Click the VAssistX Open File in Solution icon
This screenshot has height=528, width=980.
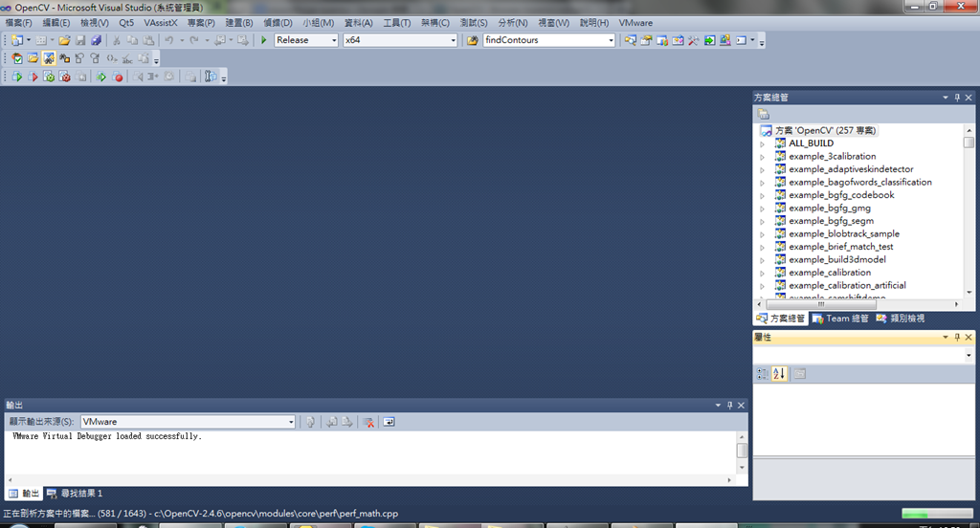pyautogui.click(x=33, y=58)
